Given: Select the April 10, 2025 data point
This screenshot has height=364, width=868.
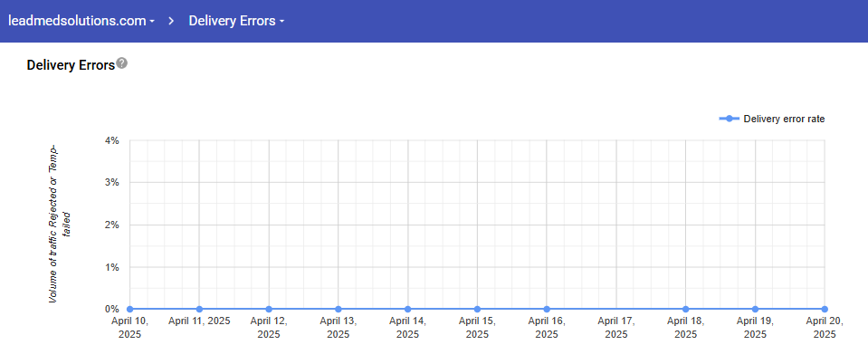Looking at the screenshot, I should [x=129, y=309].
